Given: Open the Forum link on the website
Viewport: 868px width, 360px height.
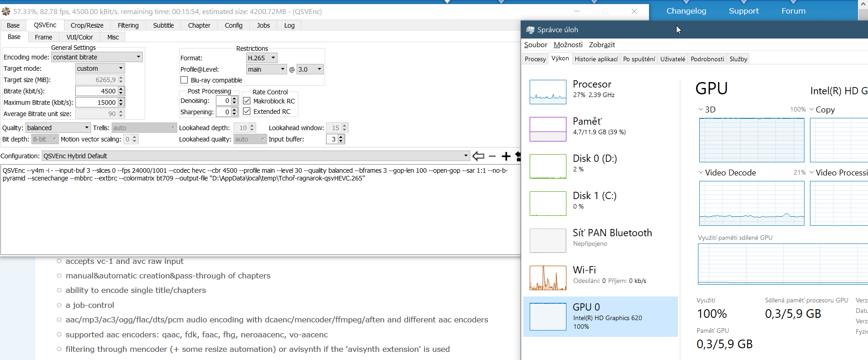Looking at the screenshot, I should pyautogui.click(x=794, y=11).
